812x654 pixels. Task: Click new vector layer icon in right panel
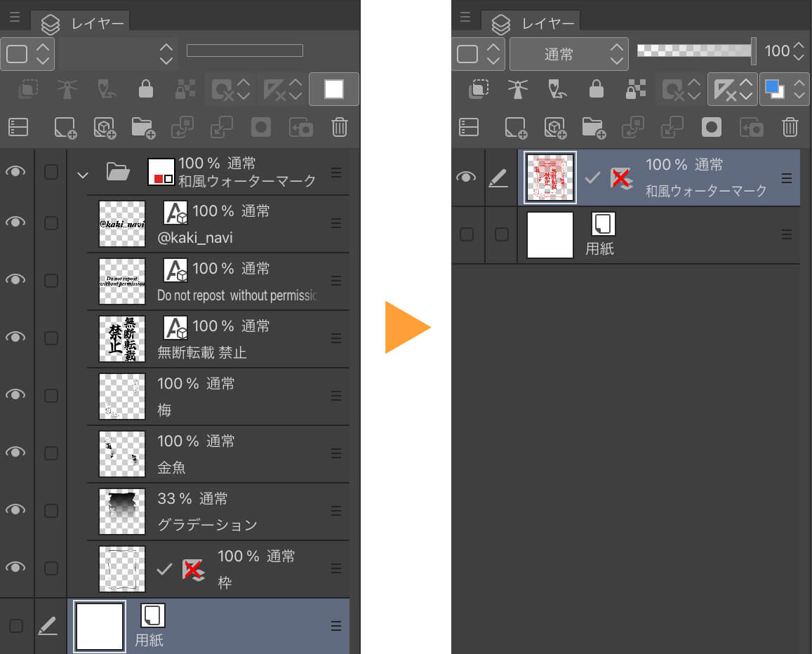point(555,127)
